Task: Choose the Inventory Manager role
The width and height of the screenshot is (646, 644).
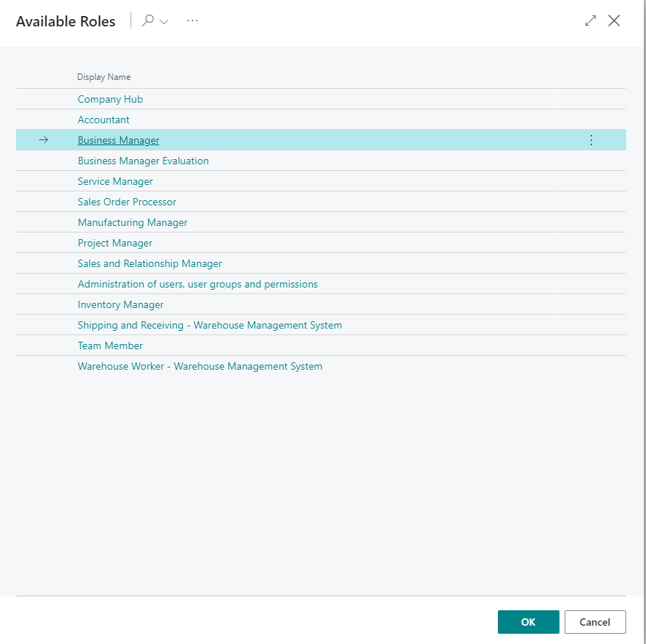Action: (120, 304)
